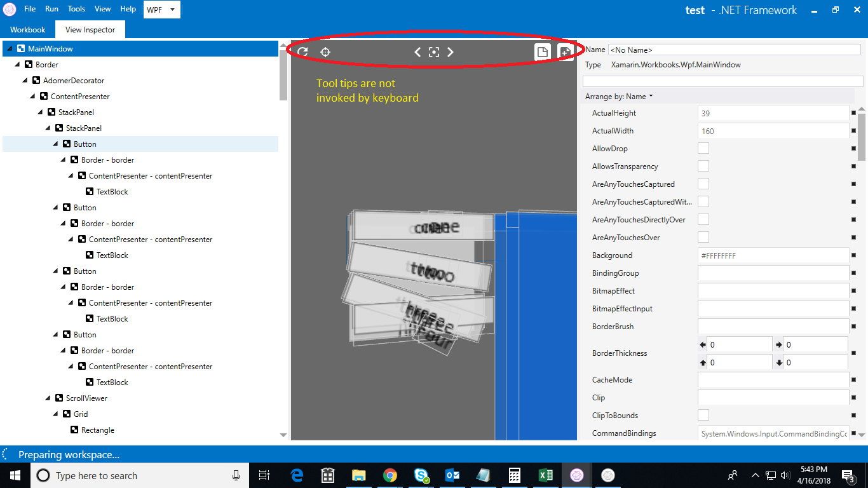Click the navigate next view arrow

tap(451, 52)
